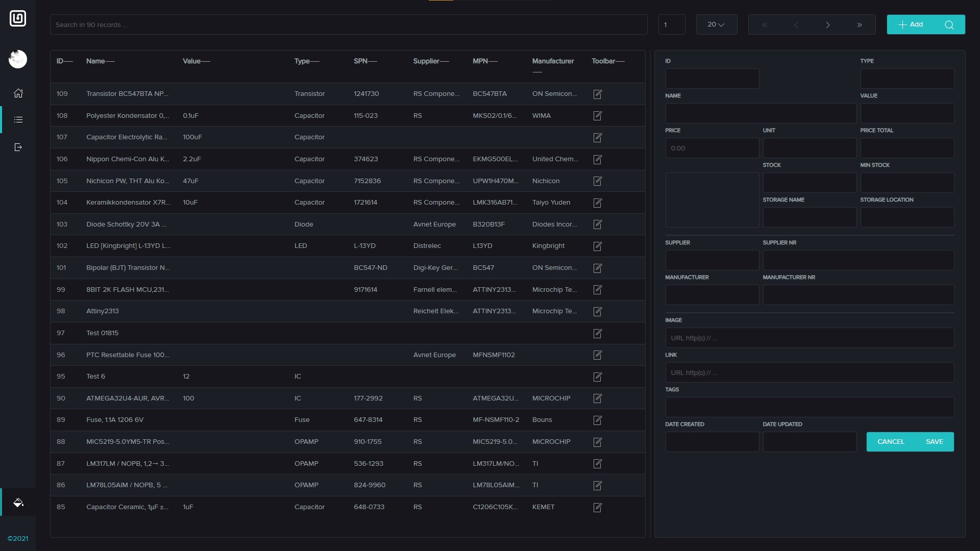
Task: Sort table by Value column
Action: [197, 61]
